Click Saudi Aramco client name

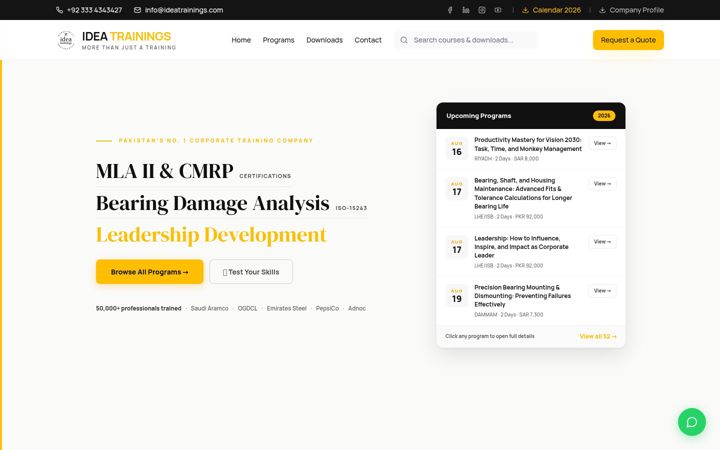click(x=209, y=309)
